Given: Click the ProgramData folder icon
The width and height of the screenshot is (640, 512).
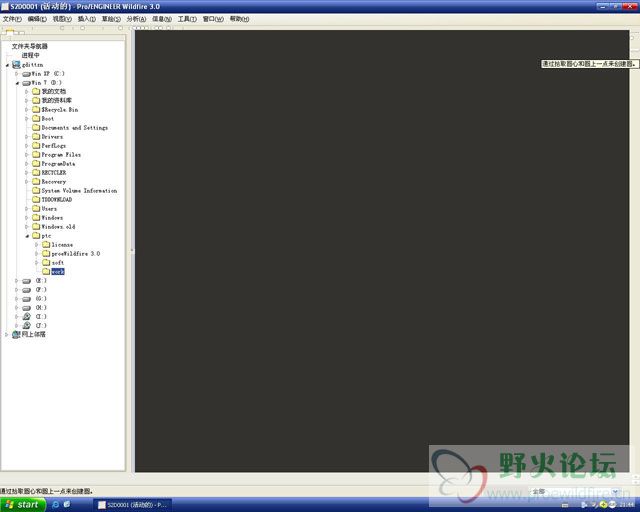Looking at the screenshot, I should [x=36, y=163].
